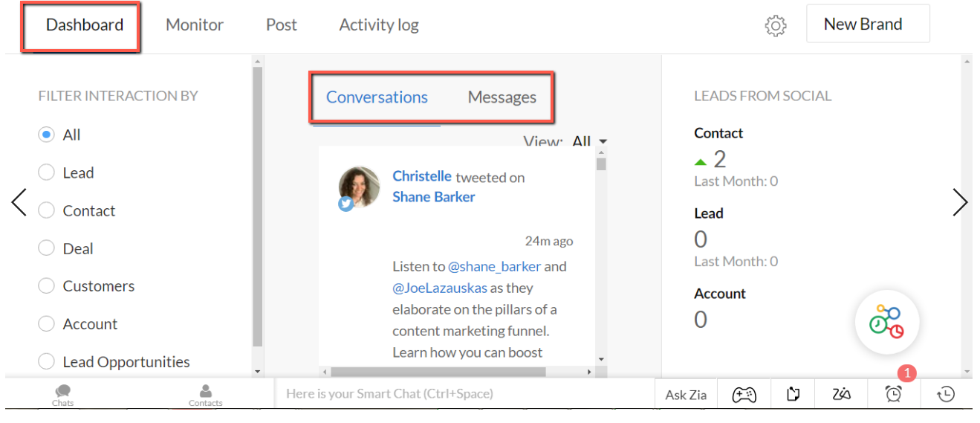Click the Lead count label under Leads
The height and width of the screenshot is (423, 980).
[x=709, y=213]
